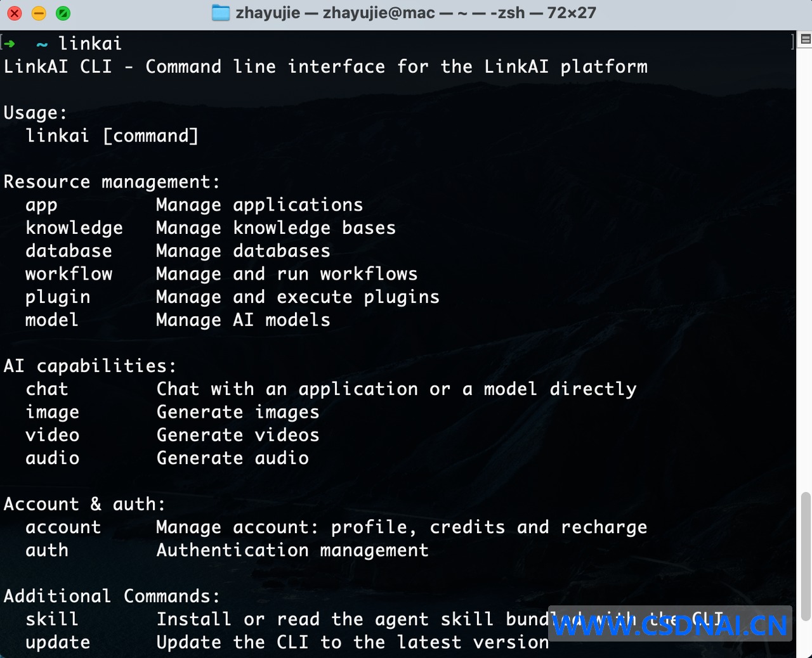The width and height of the screenshot is (812, 658).
Task: Click the green prompt arrow symbol
Action: tap(9, 44)
